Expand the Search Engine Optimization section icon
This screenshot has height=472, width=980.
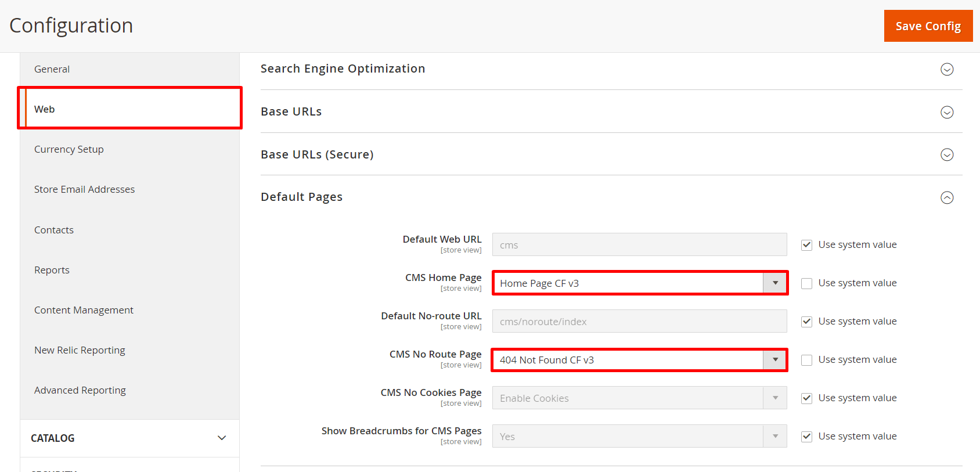click(946, 70)
